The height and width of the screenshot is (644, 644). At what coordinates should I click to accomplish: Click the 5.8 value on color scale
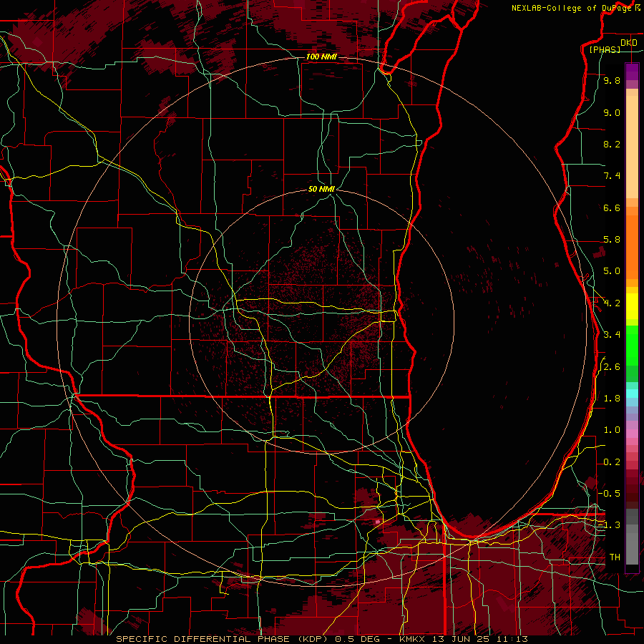click(x=612, y=240)
